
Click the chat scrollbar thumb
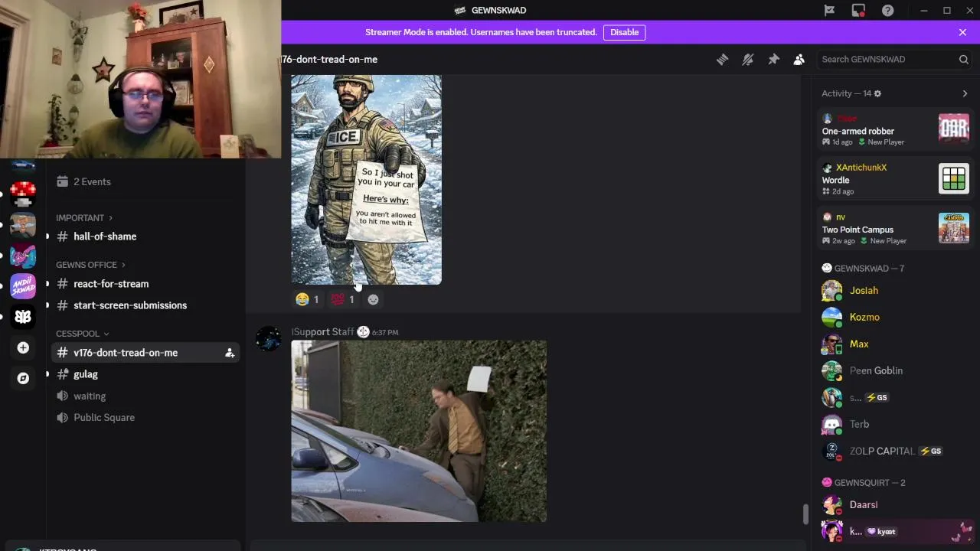[805, 514]
